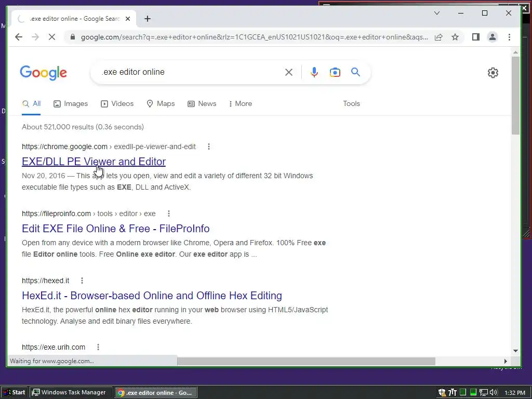Click the network tray icon
Screen dimensions: 532x399
(x=484, y=393)
